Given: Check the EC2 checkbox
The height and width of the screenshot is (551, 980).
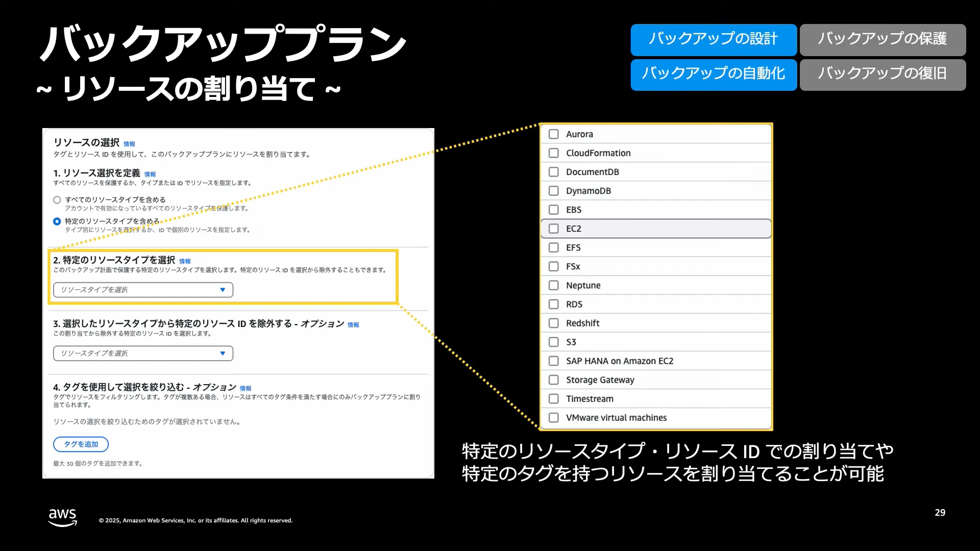Looking at the screenshot, I should [x=553, y=229].
